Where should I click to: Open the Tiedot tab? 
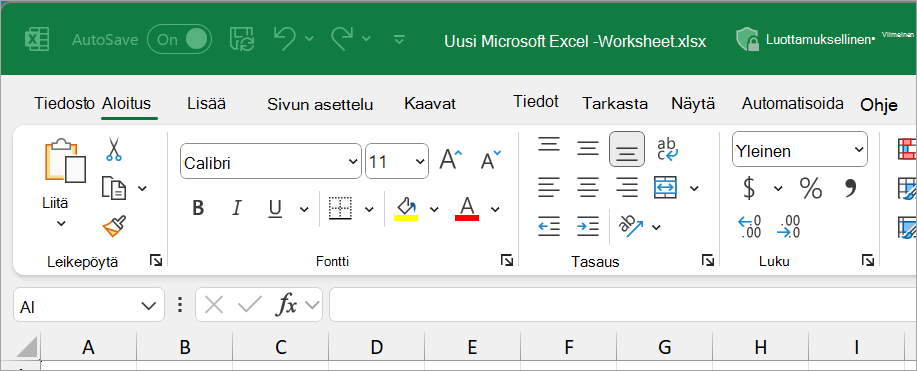click(x=536, y=101)
